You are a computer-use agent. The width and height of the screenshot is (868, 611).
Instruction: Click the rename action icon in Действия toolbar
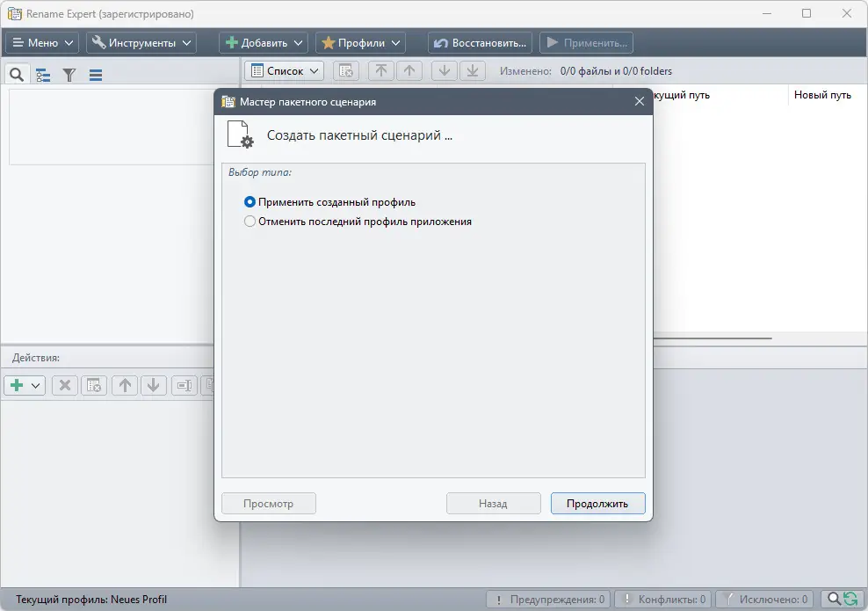[x=184, y=385]
